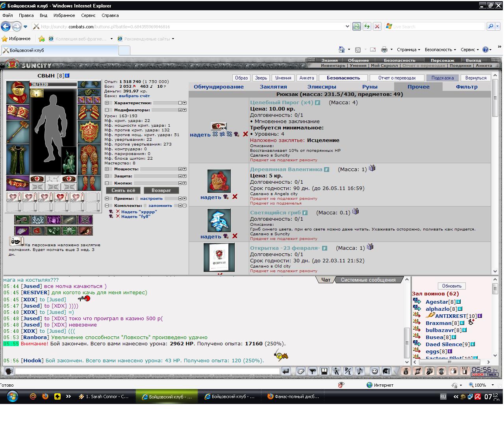Click the red-gold shield slot
The image size is (504, 439).
[89, 132]
